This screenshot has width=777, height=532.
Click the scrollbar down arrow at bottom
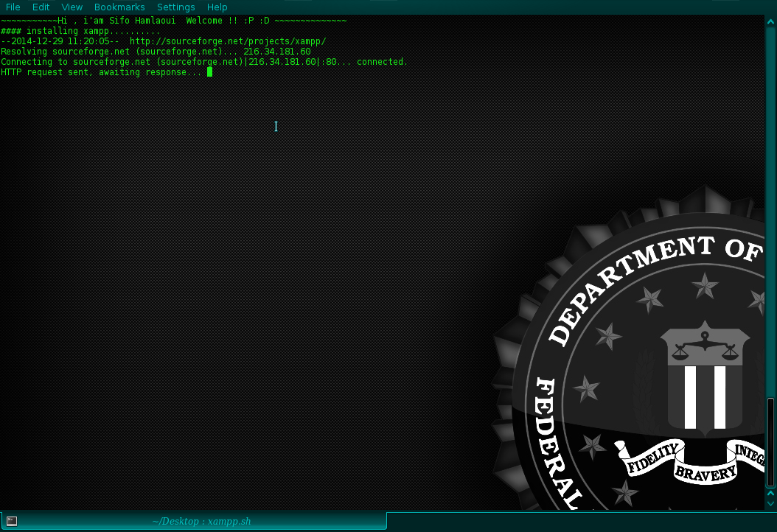click(770, 503)
